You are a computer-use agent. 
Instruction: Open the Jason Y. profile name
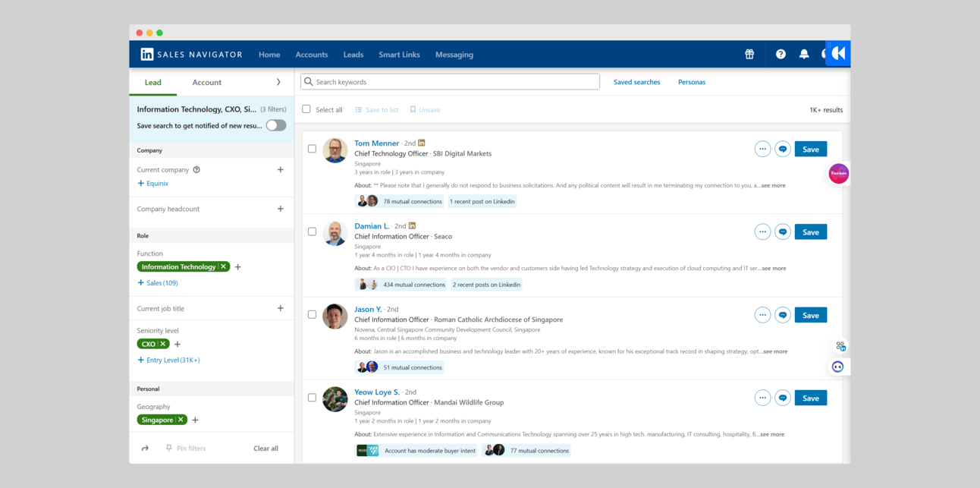pyautogui.click(x=368, y=309)
